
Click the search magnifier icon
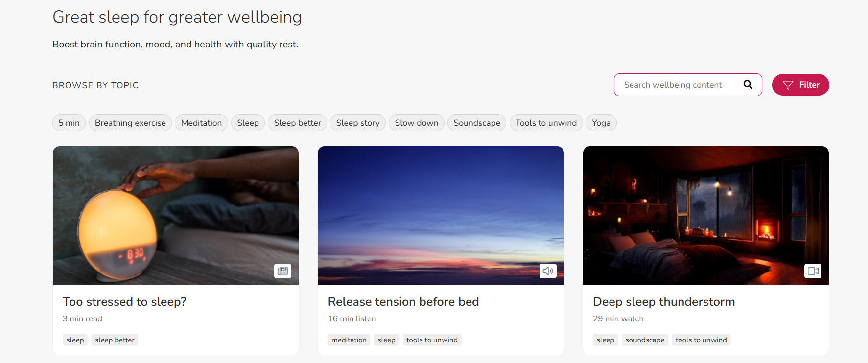coord(748,85)
